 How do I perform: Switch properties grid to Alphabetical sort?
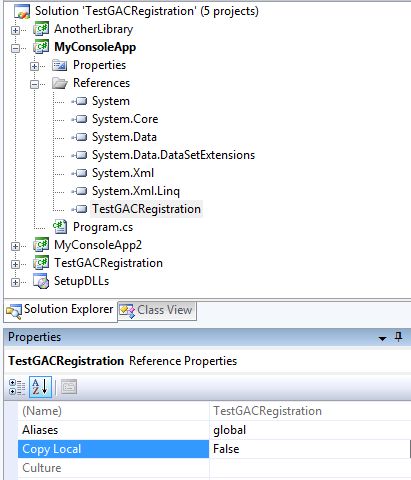40,387
